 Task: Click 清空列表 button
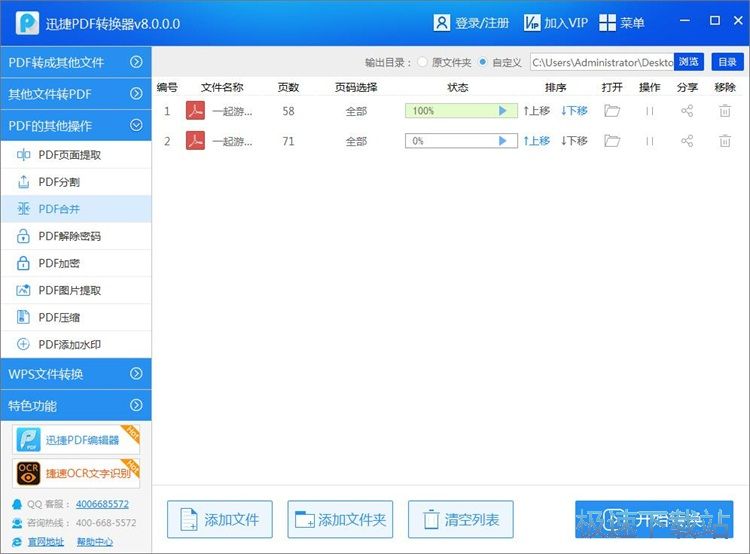(x=461, y=519)
